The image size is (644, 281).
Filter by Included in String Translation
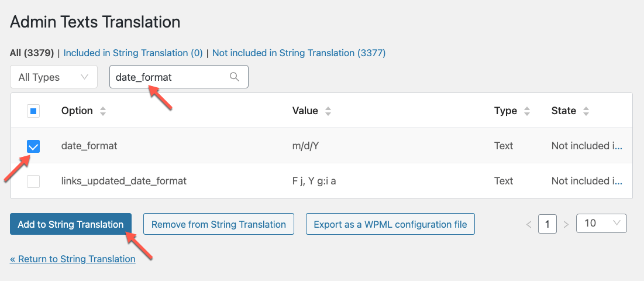[133, 53]
